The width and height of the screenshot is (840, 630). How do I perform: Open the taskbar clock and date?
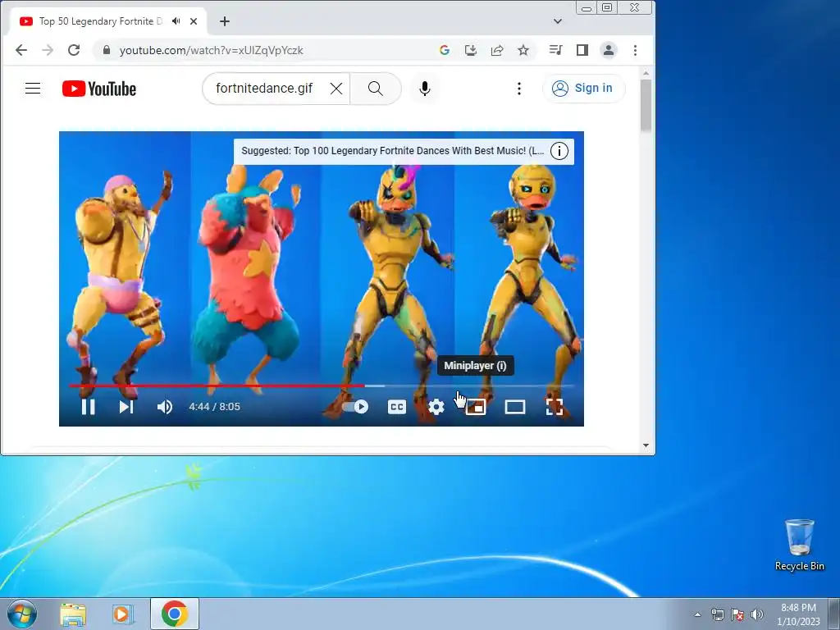pyautogui.click(x=798, y=614)
